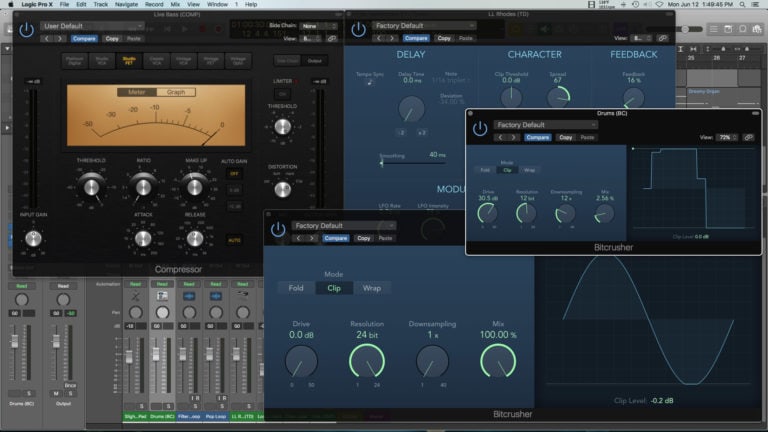Select Wrap mode in the large Bitcrusher

pos(372,288)
